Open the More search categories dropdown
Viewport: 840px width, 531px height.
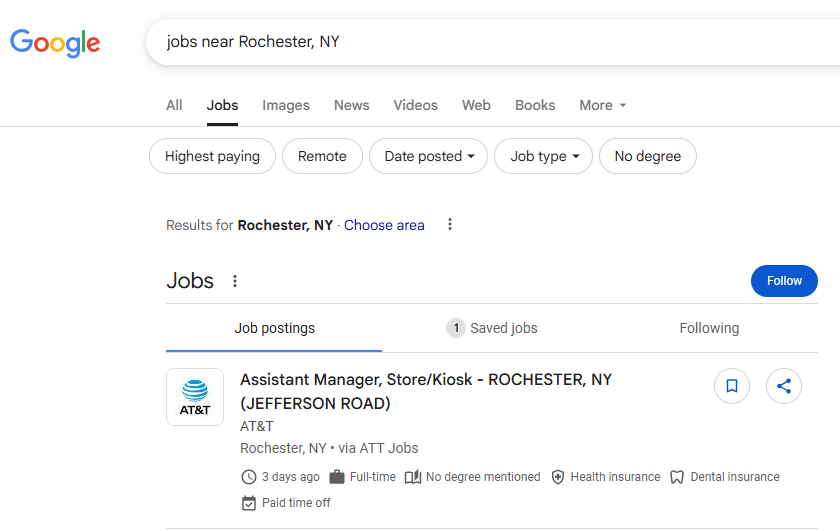(x=603, y=105)
